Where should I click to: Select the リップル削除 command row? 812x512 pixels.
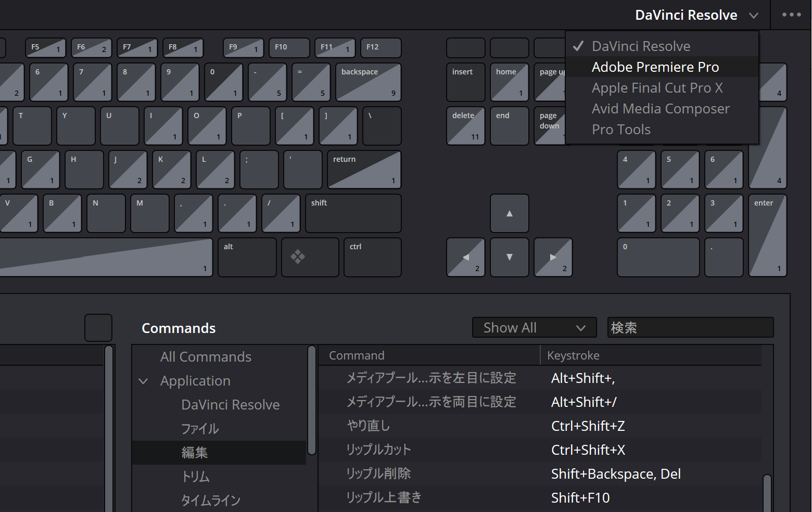point(540,474)
